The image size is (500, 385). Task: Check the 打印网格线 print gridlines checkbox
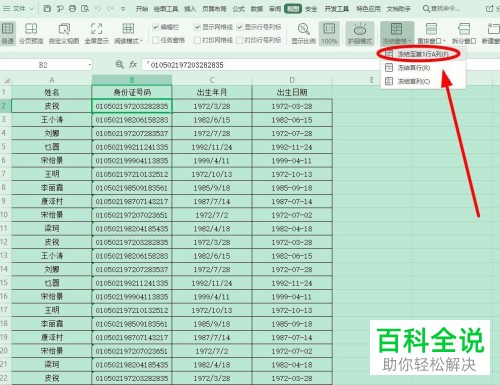pyautogui.click(x=197, y=40)
